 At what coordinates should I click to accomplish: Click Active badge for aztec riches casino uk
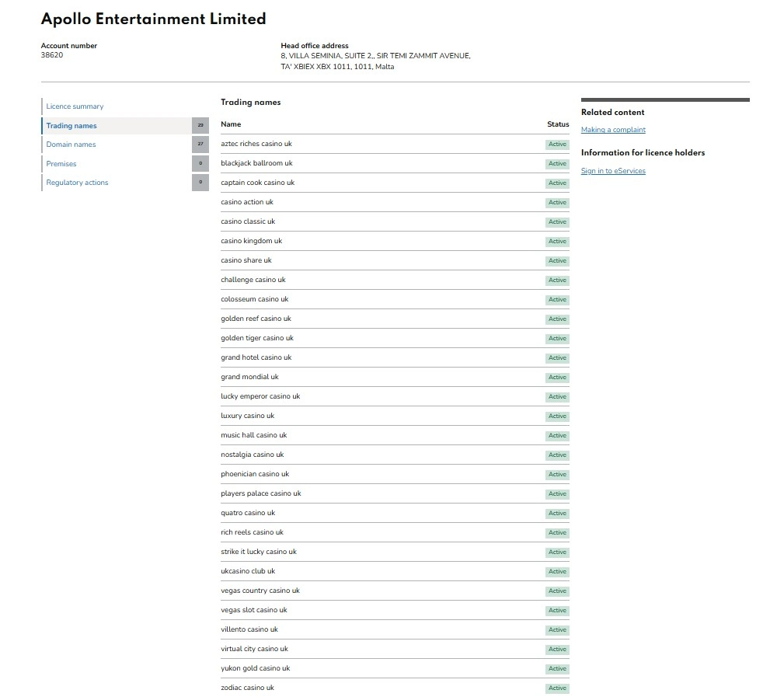557,145
